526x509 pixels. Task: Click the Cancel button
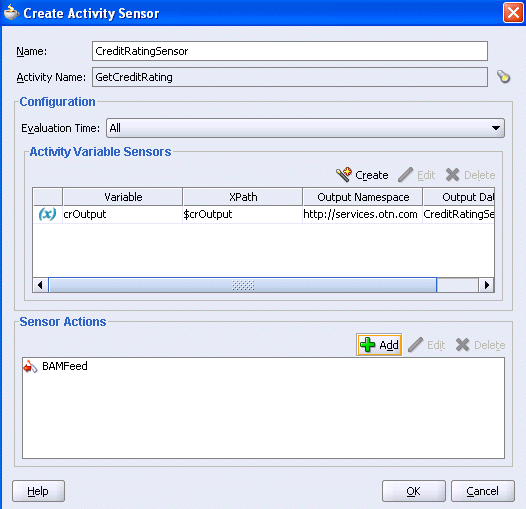click(483, 491)
